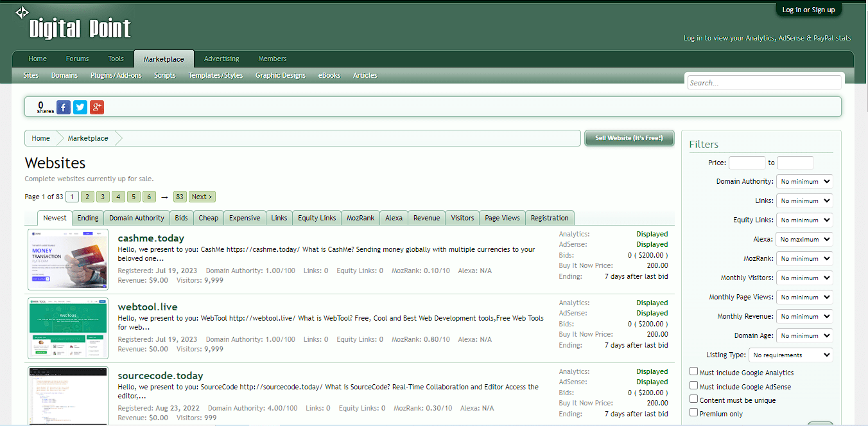Viewport: 868px width, 426px height.
Task: Open the Domain Authority minimum dropdown
Action: tap(804, 181)
